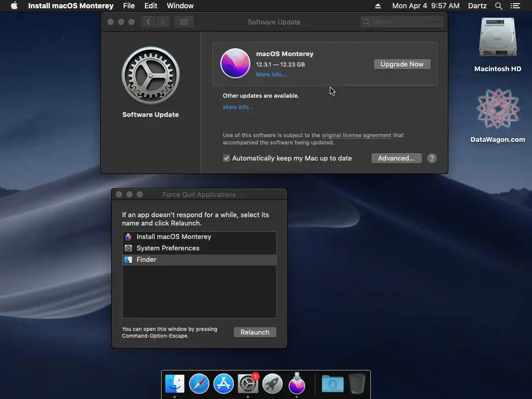
Task: Open the Edit menu
Action: pos(151,6)
